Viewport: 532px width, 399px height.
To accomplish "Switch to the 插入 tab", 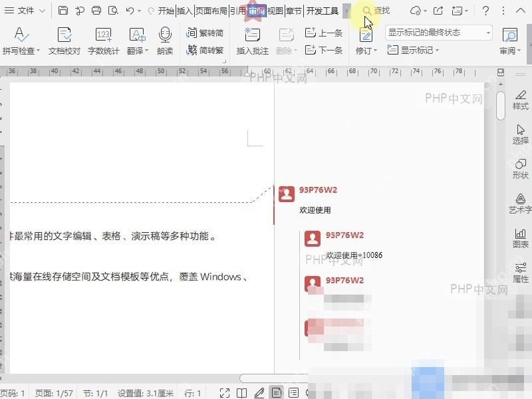I will tap(185, 11).
